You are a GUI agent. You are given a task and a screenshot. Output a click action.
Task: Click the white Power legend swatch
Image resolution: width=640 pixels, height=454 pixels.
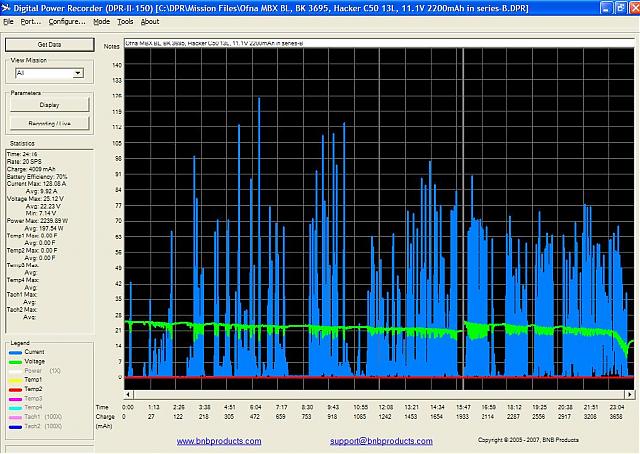click(x=14, y=370)
